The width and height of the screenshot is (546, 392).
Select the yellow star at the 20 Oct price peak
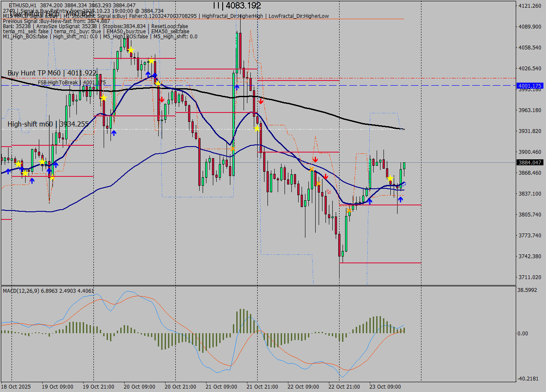click(x=131, y=50)
